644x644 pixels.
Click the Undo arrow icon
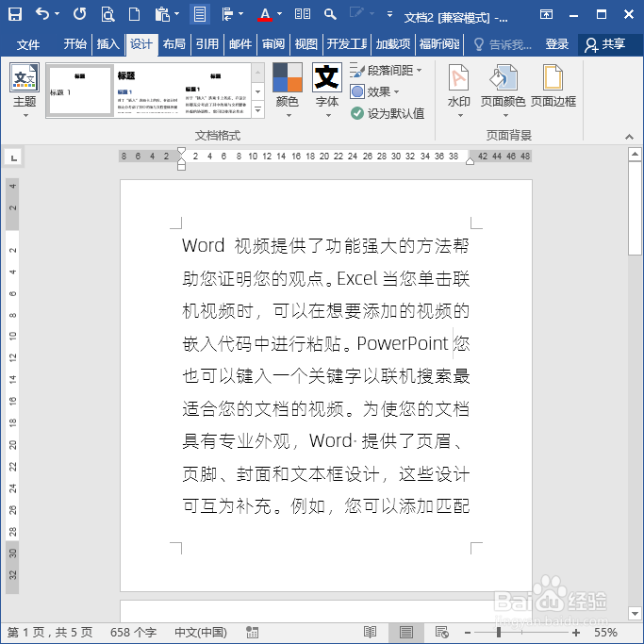tap(42, 14)
